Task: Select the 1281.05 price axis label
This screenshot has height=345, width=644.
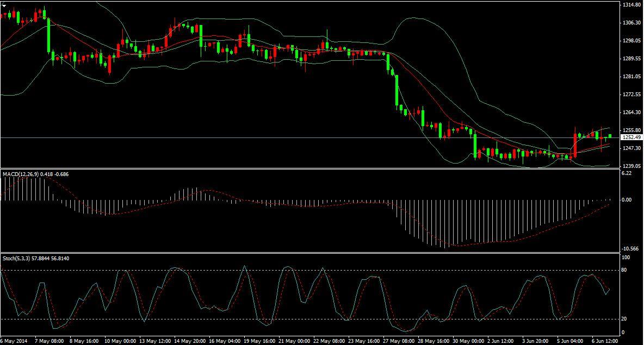Action: point(631,77)
